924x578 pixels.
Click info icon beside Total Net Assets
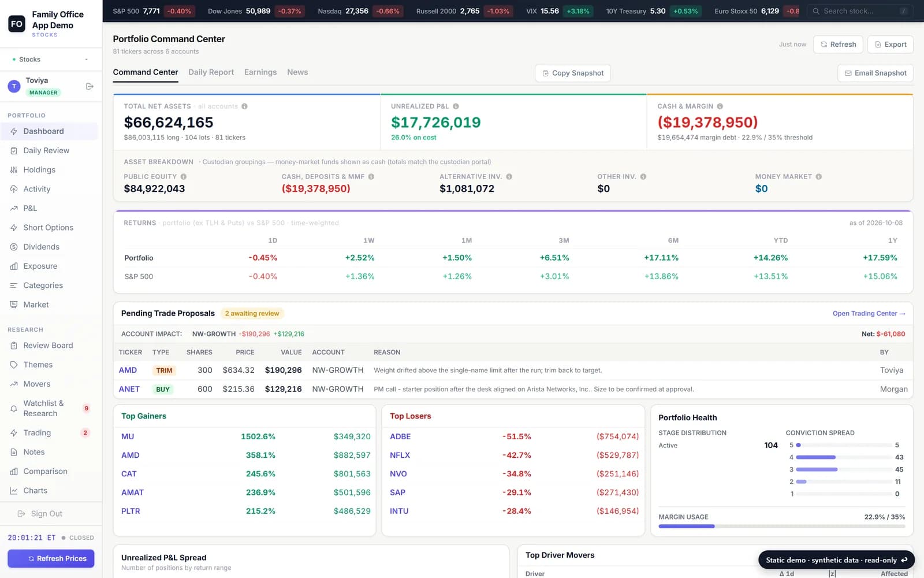pyautogui.click(x=245, y=106)
